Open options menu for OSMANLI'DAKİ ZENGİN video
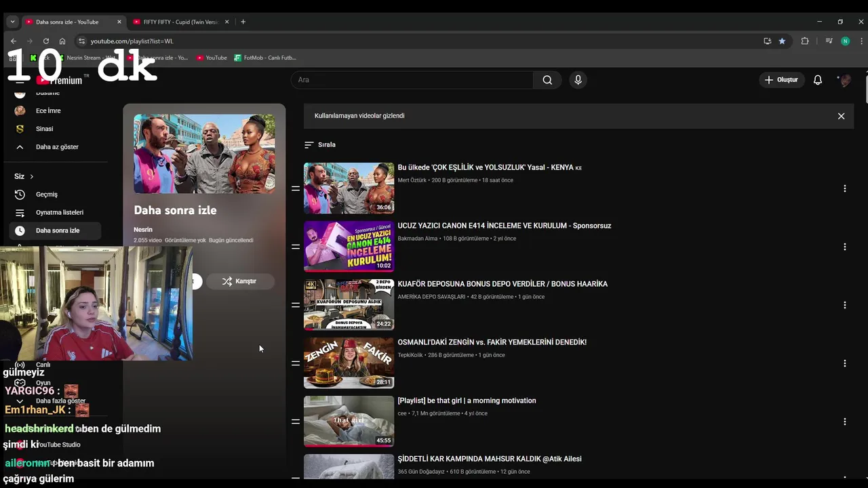The height and width of the screenshot is (488, 868). click(x=844, y=363)
